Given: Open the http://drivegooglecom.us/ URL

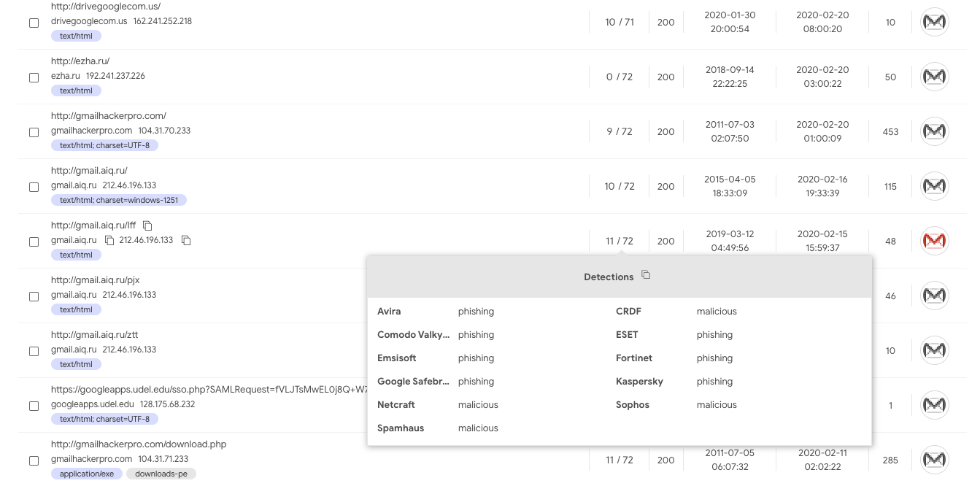Looking at the screenshot, I should [x=106, y=7].
